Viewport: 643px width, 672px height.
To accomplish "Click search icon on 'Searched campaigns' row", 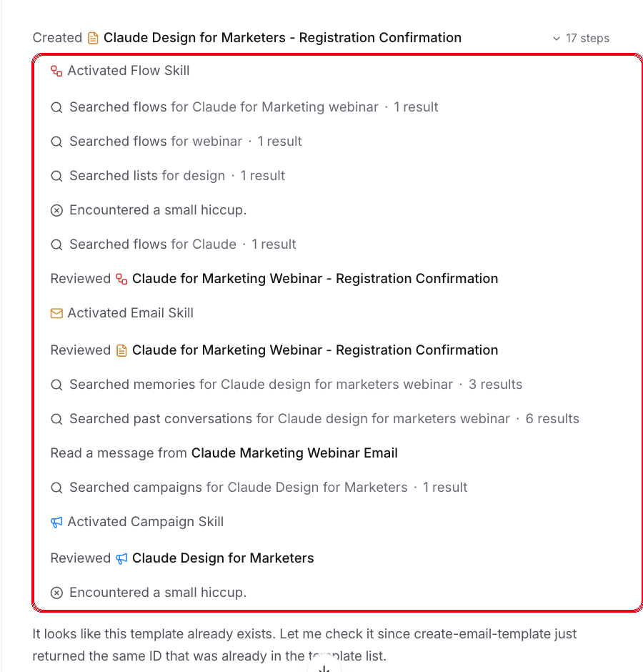I will coord(56,488).
